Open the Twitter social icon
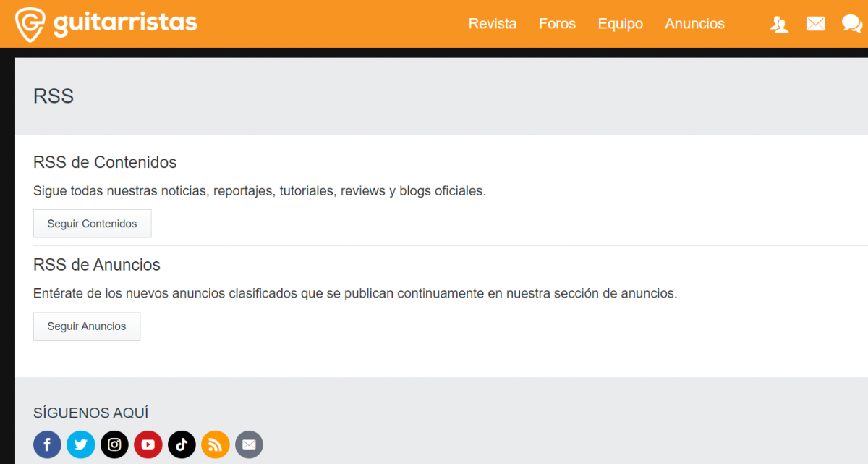Screen dimensions: 868x464 click(81, 444)
